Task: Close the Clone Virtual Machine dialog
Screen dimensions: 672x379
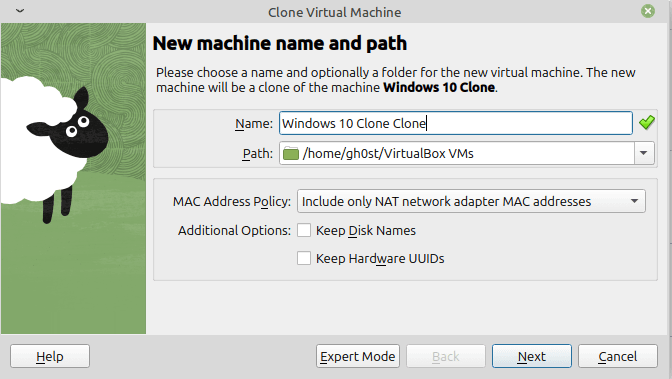Action: click(x=648, y=11)
